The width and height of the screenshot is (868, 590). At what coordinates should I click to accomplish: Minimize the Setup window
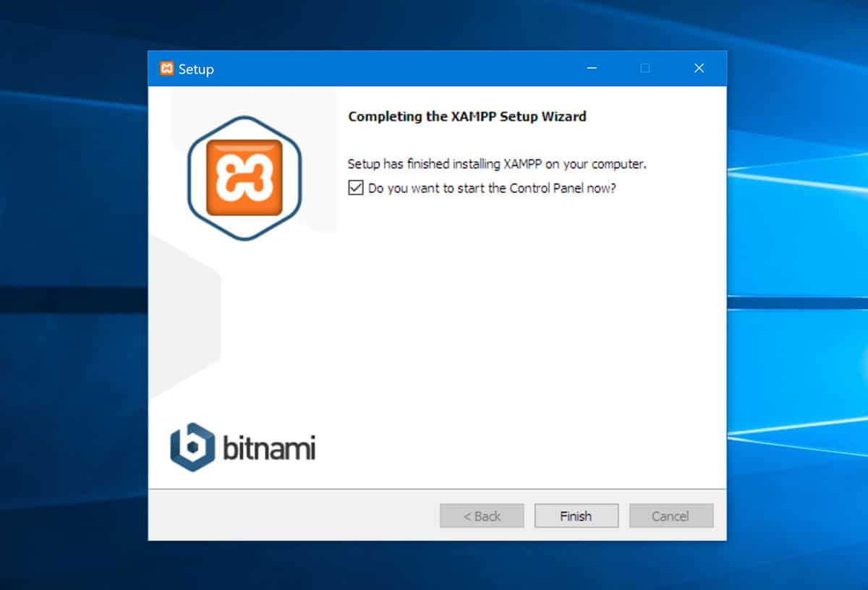coord(592,68)
